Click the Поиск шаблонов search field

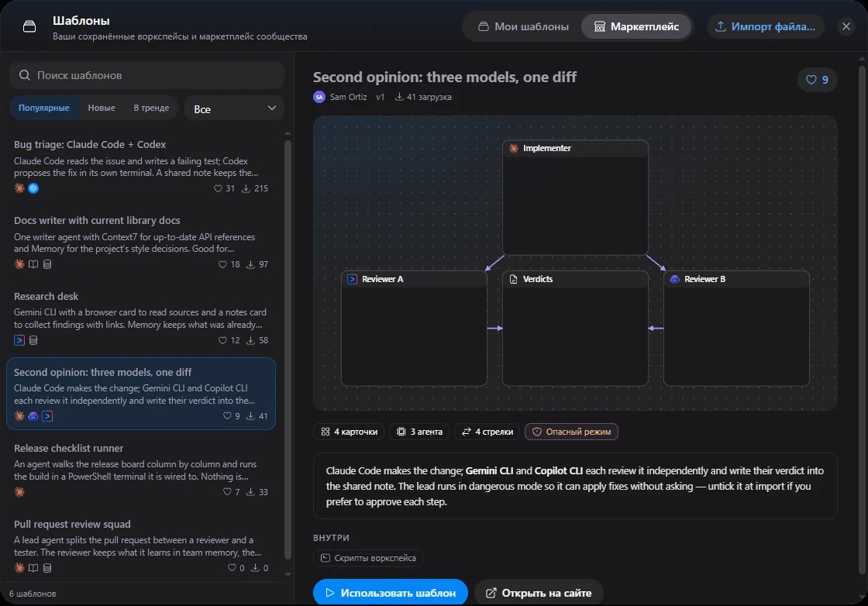146,75
